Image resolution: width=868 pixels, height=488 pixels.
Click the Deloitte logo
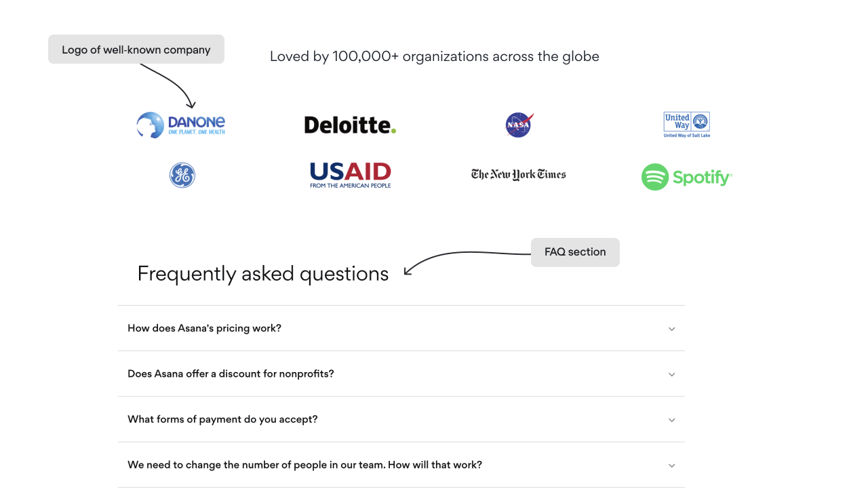(x=350, y=125)
